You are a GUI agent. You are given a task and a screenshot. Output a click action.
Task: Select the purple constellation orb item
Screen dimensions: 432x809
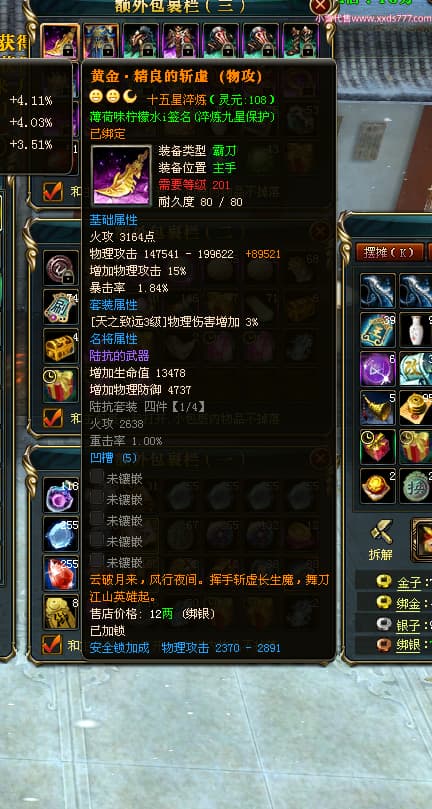pyautogui.click(x=378, y=369)
